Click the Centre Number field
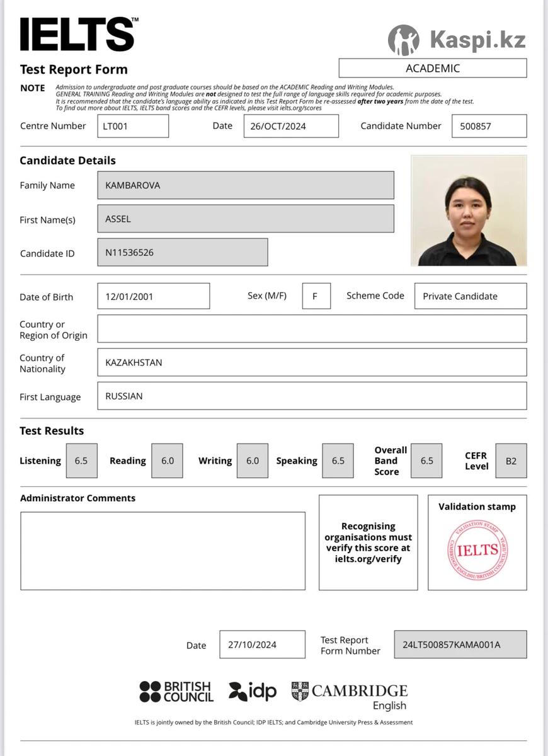The width and height of the screenshot is (548, 756). coord(133,126)
